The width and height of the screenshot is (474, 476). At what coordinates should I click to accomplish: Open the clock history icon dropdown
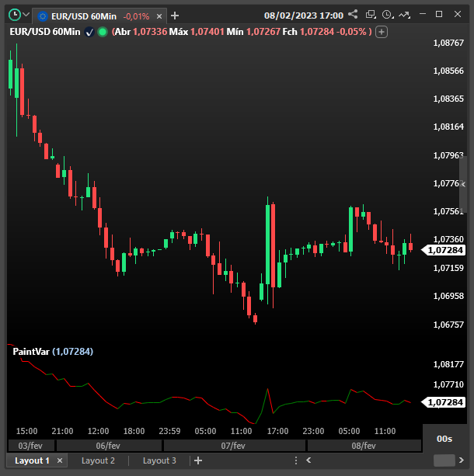click(x=388, y=15)
